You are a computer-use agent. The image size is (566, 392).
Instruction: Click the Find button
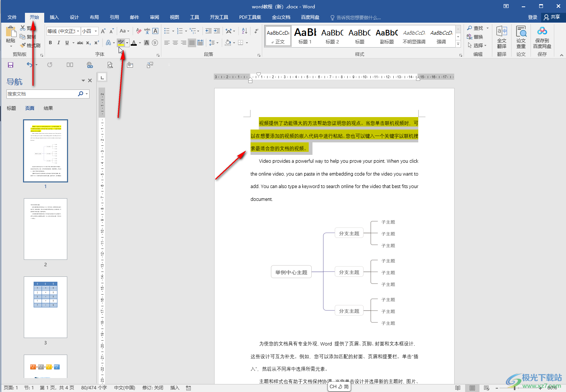pyautogui.click(x=475, y=28)
